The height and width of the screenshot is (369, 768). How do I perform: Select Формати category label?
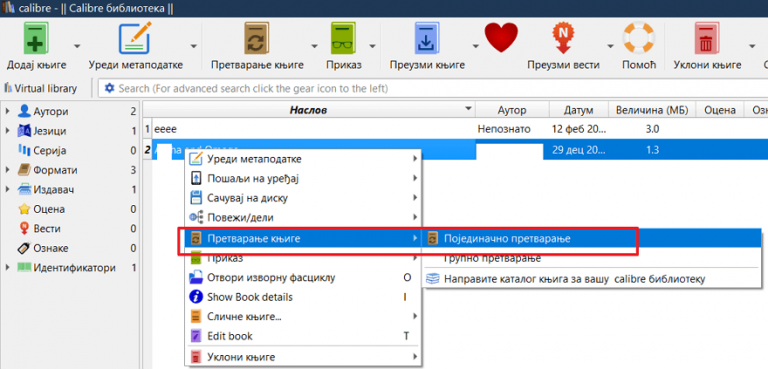tap(55, 171)
